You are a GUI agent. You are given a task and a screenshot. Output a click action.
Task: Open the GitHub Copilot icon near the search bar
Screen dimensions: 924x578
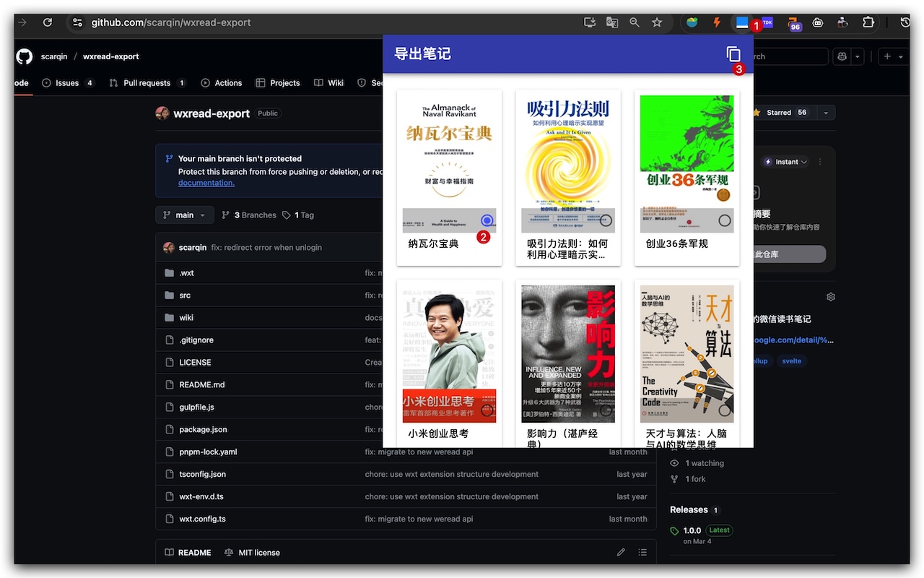point(841,56)
